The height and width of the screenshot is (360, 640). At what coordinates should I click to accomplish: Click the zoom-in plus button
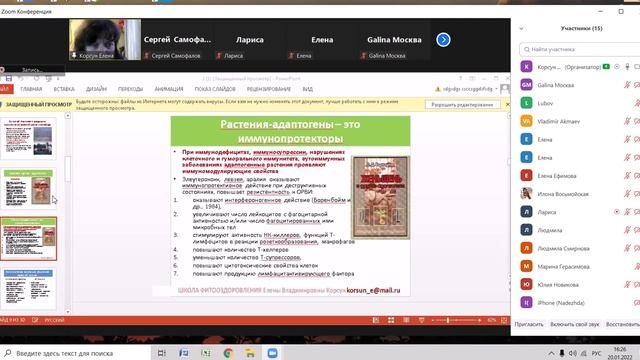479,320
